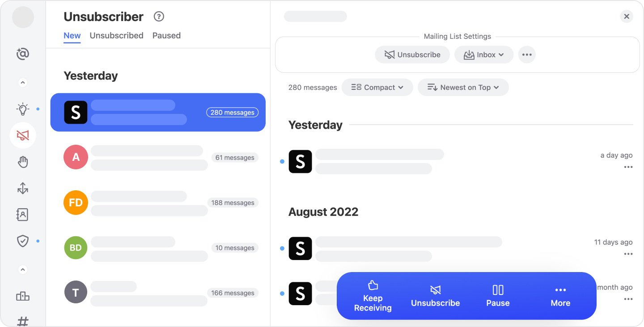Open the email mentions panel via @ icon
Screen dimensions: 644x327
[x=22, y=54]
